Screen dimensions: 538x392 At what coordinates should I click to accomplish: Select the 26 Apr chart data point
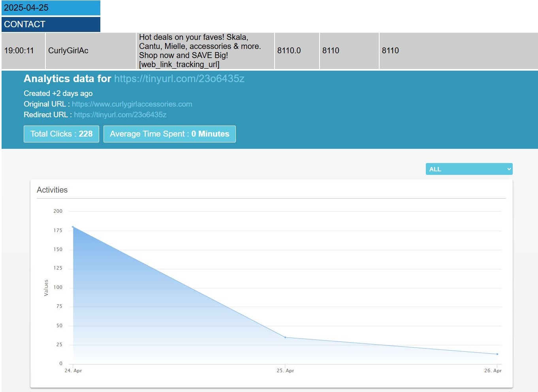coord(497,354)
